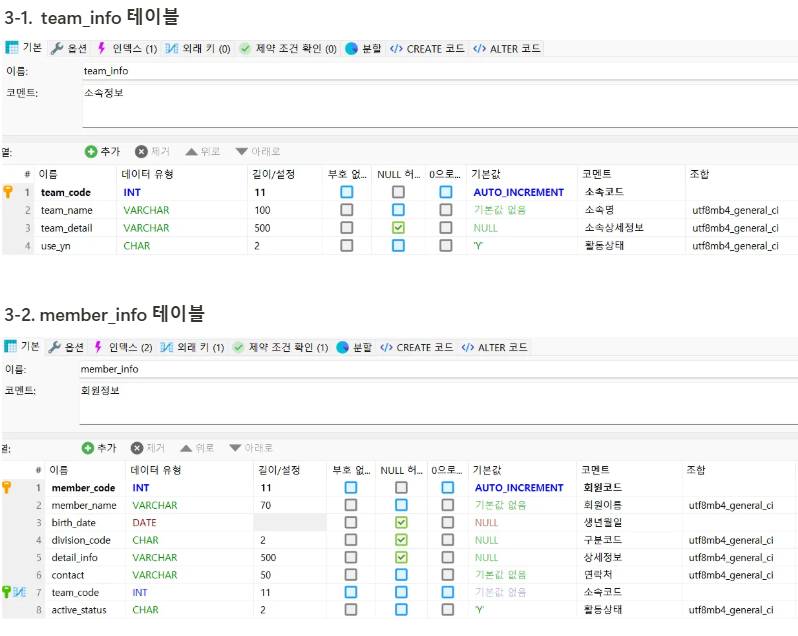Show CREATE 코드 tab for member_info
Viewport: 798px width, 636px height.
416,347
